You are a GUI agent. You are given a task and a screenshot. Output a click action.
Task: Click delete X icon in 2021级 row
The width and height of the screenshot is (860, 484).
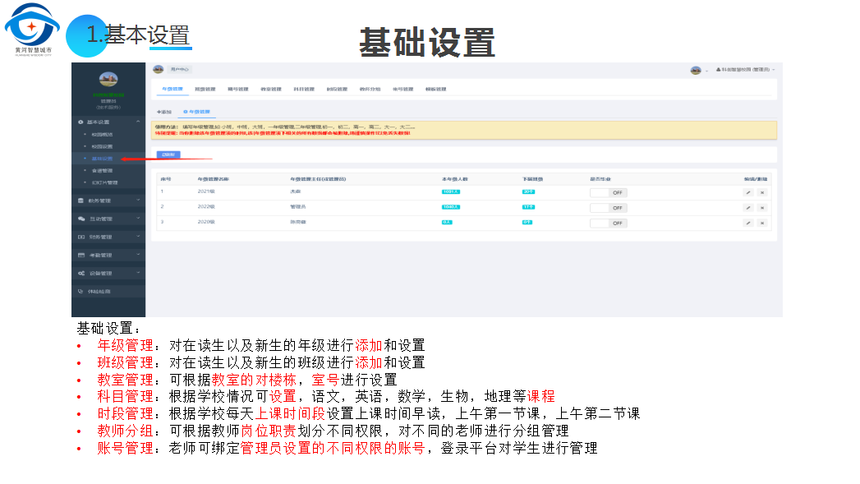point(762,193)
